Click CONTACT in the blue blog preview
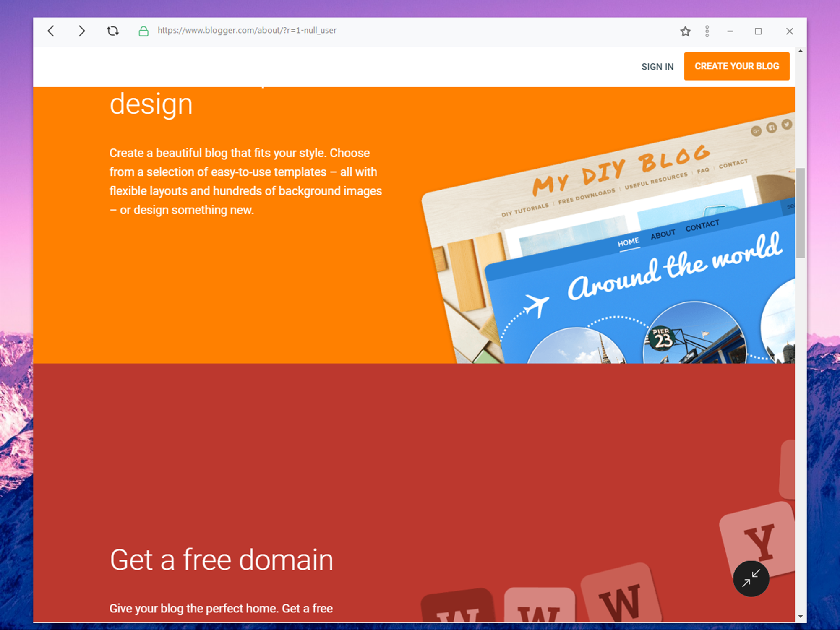Screen dimensions: 840x630 point(702,226)
